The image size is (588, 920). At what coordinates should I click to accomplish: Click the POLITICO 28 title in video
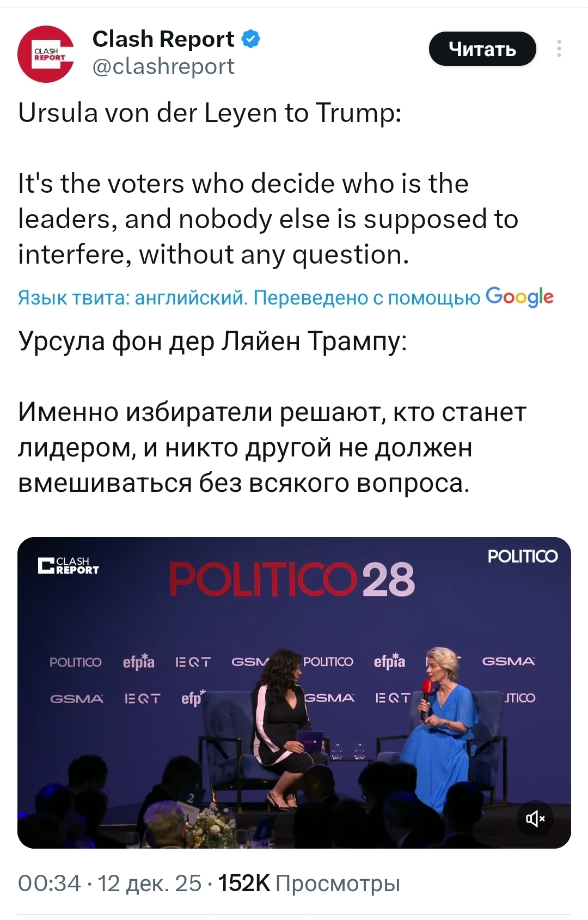click(x=292, y=580)
